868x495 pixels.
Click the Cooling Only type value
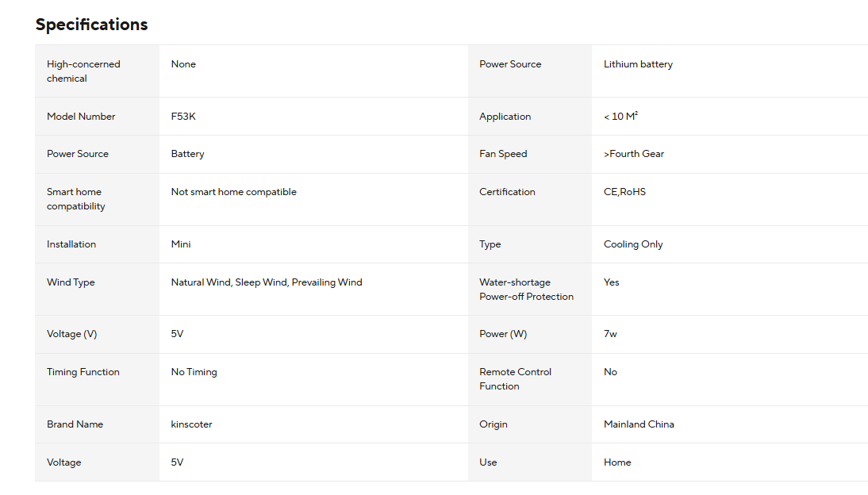[632, 244]
